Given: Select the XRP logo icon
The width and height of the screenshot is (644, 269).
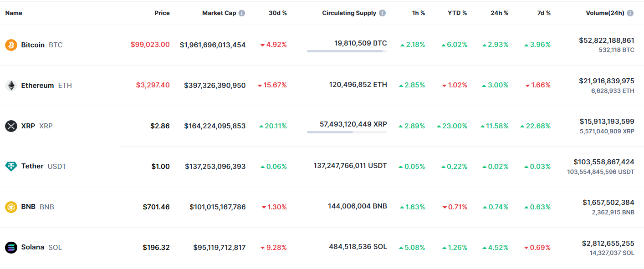Looking at the screenshot, I should click(10, 126).
